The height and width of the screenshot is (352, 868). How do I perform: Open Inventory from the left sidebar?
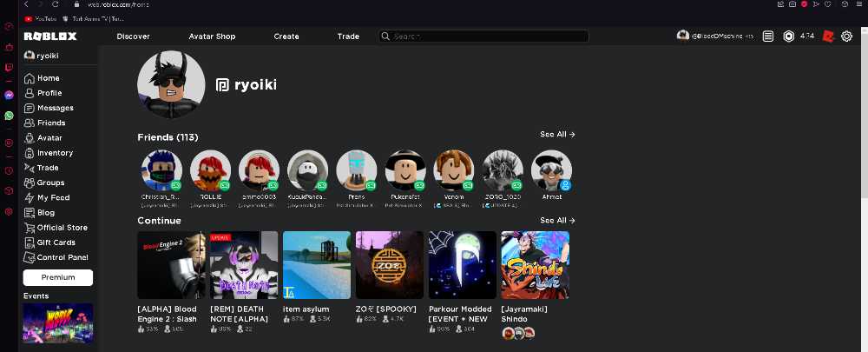coord(54,153)
